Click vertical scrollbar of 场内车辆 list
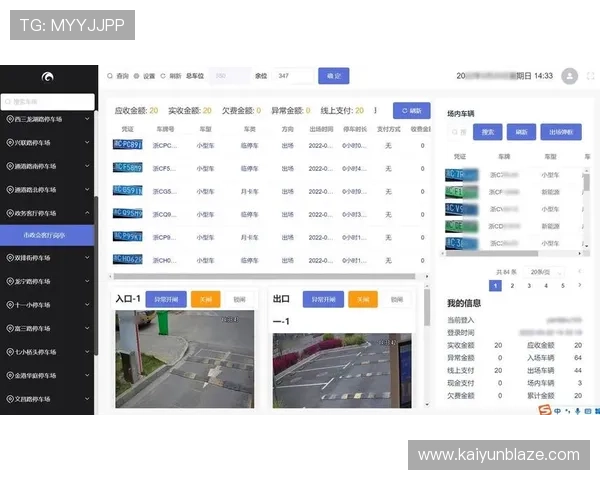 tap(587, 183)
